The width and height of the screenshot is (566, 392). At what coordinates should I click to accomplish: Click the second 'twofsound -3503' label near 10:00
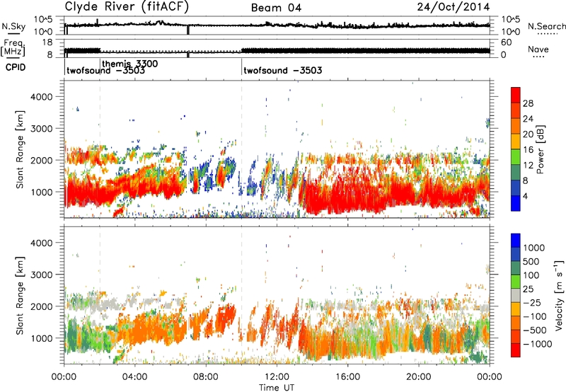click(x=282, y=70)
